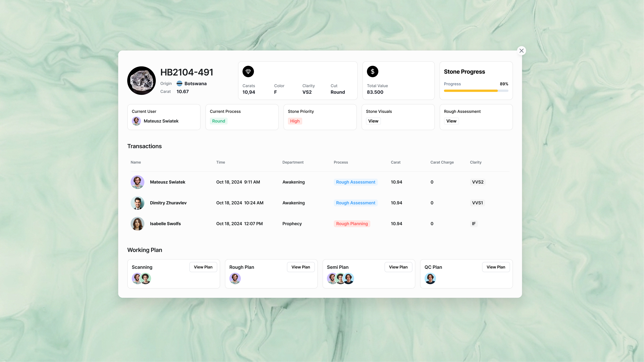
Task: Click the stone ID HB2104-491
Action: (x=186, y=72)
